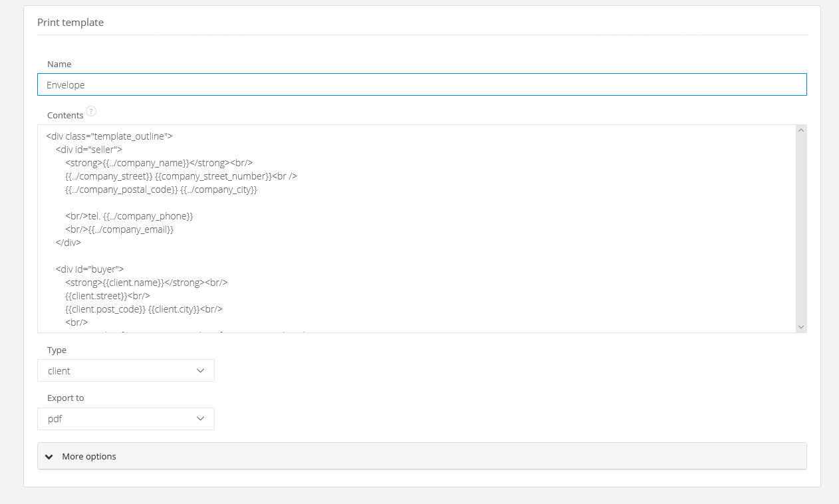Viewport: 839px width, 504px height.
Task: Focus the Name field containing Envelope
Action: pyautogui.click(x=421, y=85)
